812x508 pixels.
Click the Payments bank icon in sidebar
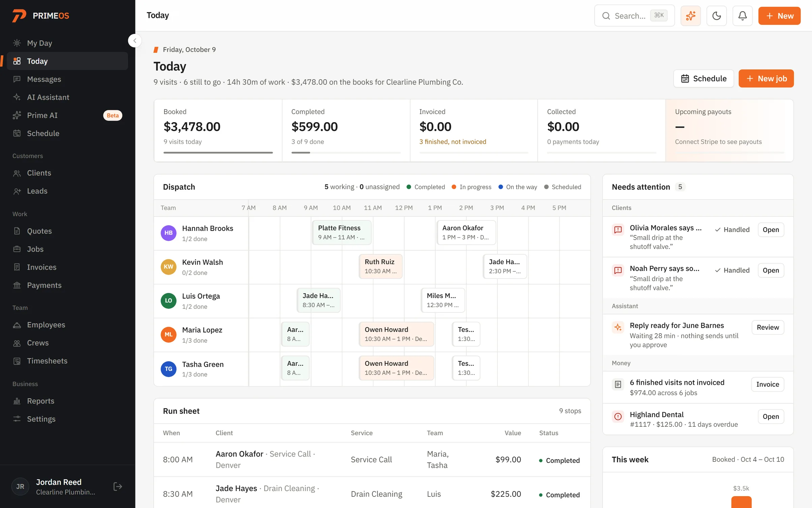point(17,285)
